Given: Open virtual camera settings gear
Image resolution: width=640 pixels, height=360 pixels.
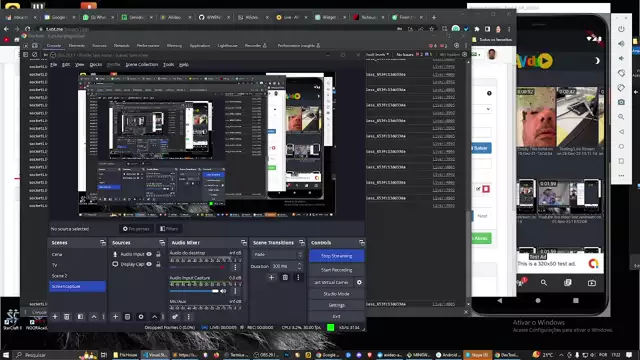Looking at the screenshot, I should (359, 282).
